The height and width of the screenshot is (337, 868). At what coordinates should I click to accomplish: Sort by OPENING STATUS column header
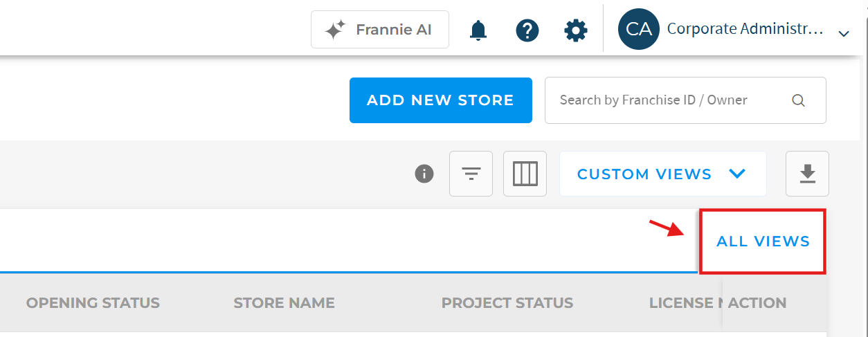tap(93, 303)
